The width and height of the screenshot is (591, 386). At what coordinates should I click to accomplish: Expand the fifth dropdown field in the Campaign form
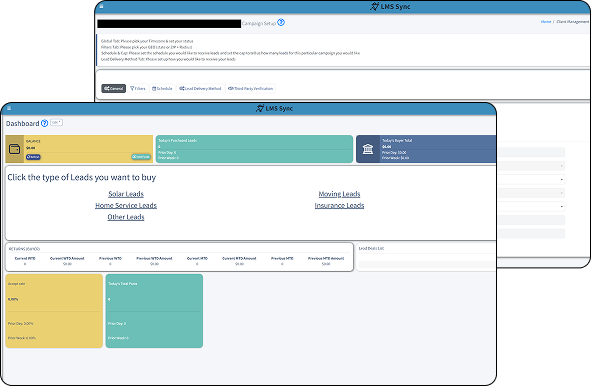531,206
